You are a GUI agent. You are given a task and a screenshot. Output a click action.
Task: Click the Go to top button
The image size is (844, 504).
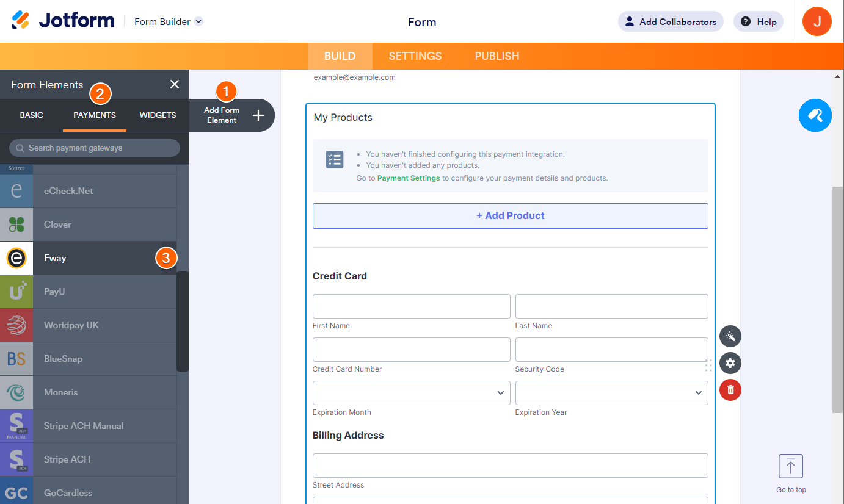tap(791, 474)
